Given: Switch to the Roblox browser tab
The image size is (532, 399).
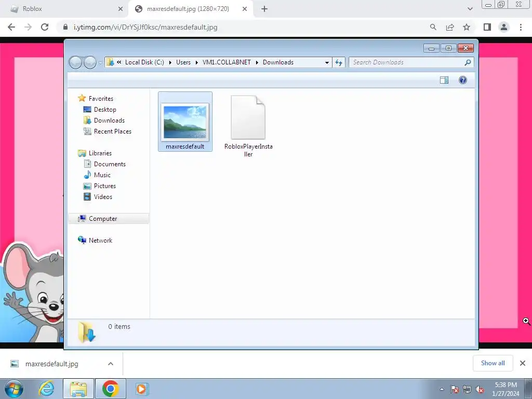Looking at the screenshot, I should tap(64, 9).
